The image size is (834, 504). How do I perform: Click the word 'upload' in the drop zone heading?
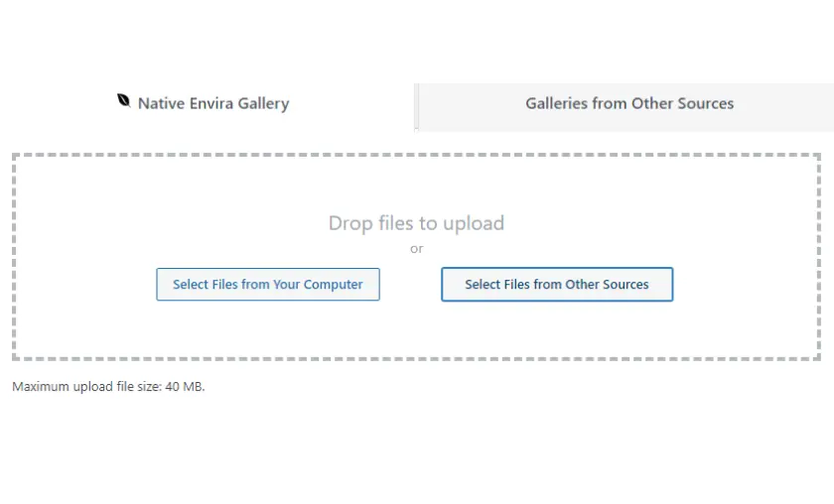coord(473,223)
